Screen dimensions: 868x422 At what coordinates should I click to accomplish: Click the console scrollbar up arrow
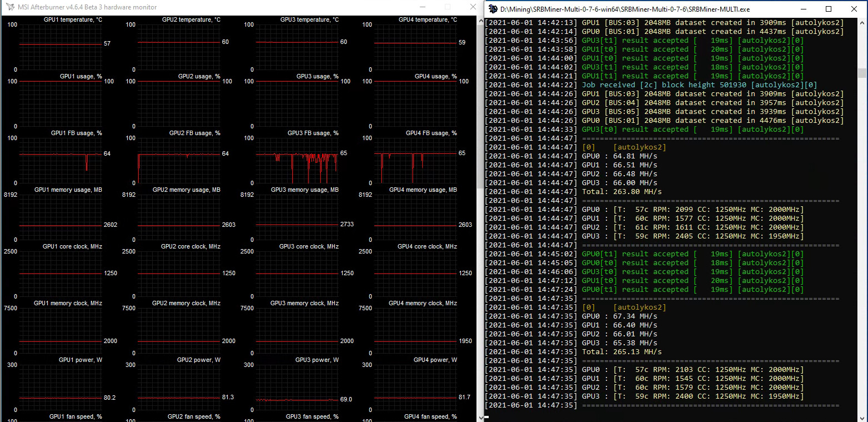click(x=862, y=23)
